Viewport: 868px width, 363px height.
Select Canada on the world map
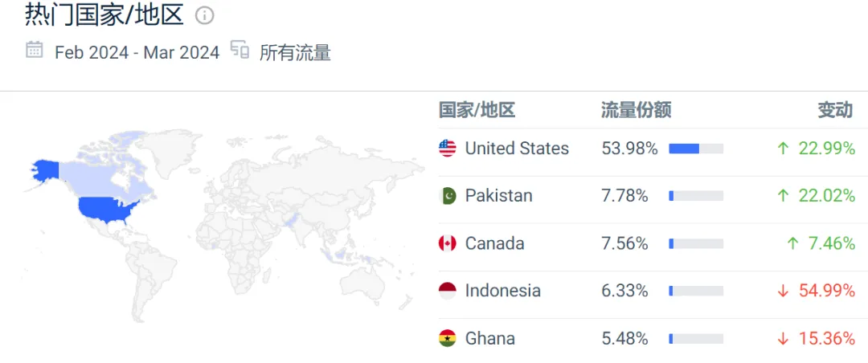(105, 172)
